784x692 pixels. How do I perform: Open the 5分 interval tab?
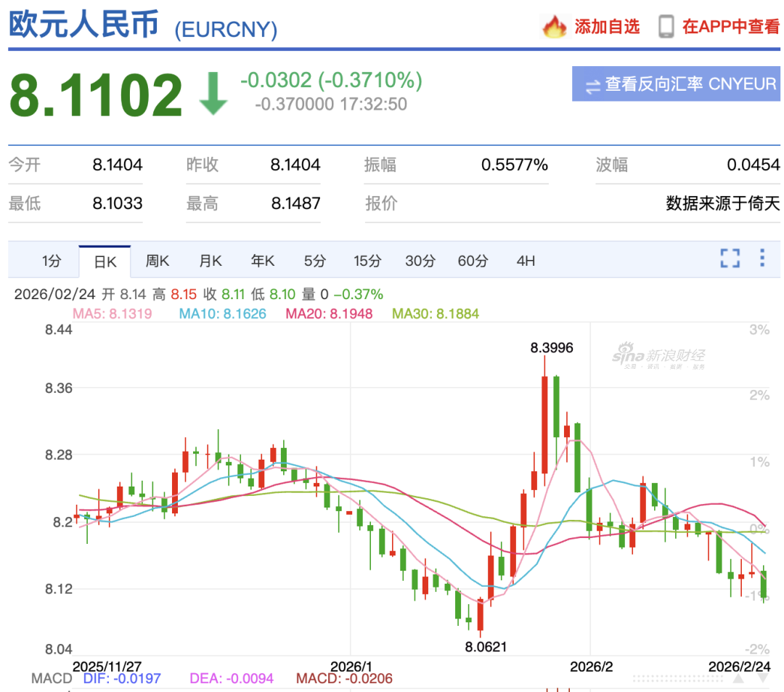314,261
